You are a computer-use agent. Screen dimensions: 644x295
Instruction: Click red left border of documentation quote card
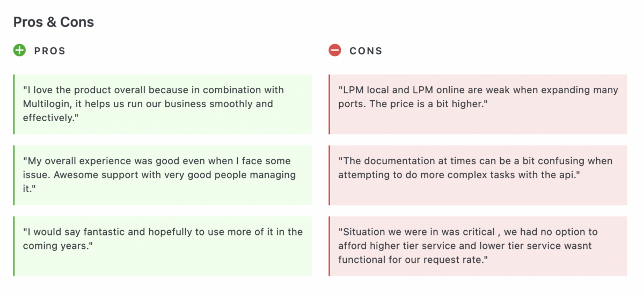pyautogui.click(x=330, y=175)
